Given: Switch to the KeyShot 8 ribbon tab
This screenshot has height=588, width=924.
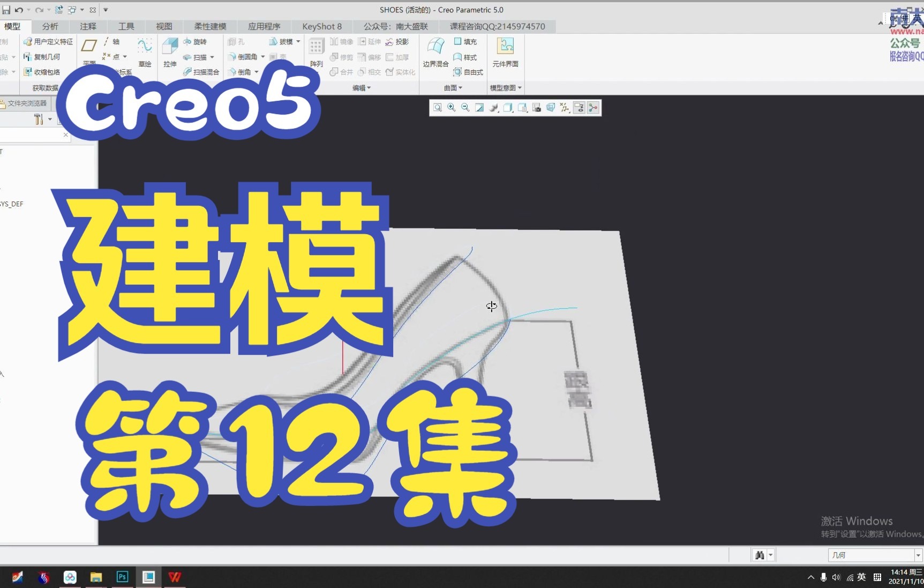Looking at the screenshot, I should point(321,26).
